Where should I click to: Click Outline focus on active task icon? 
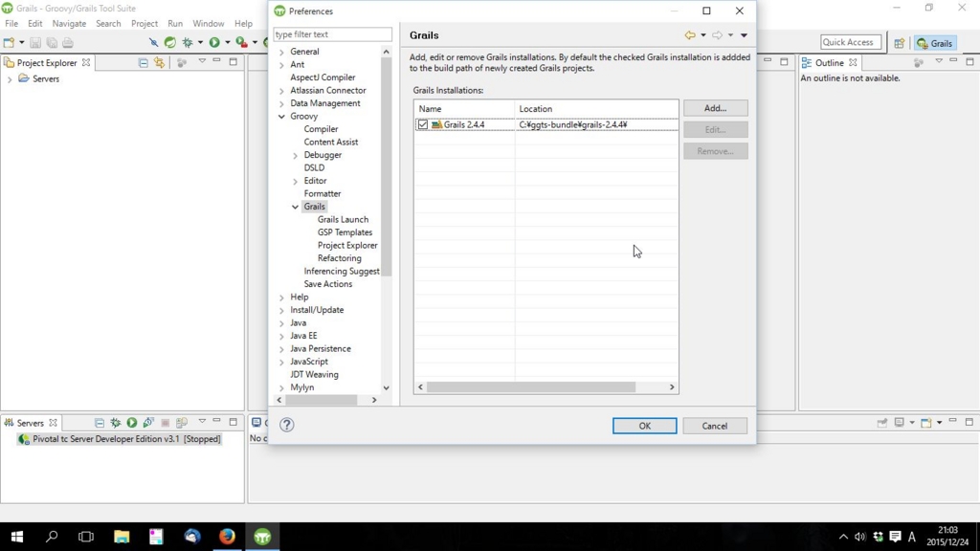click(x=918, y=62)
